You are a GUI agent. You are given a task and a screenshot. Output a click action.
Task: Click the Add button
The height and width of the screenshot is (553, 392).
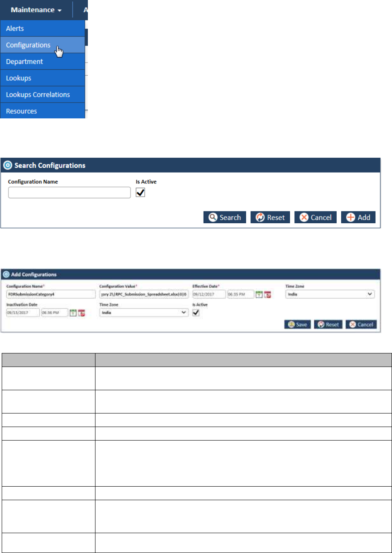(358, 217)
